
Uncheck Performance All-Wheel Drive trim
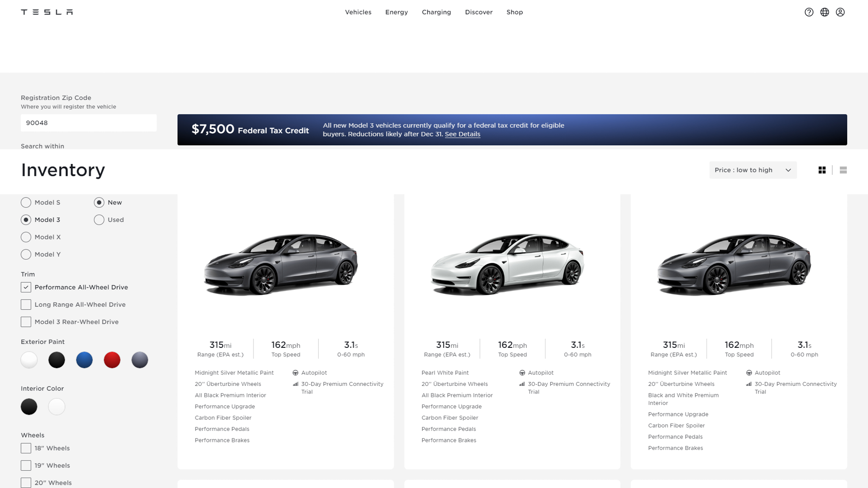[x=26, y=287]
